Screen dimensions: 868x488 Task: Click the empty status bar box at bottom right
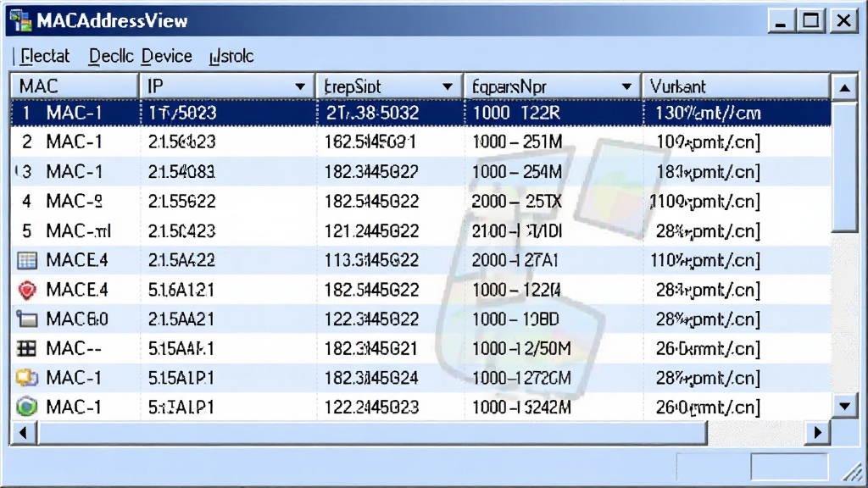click(x=789, y=467)
